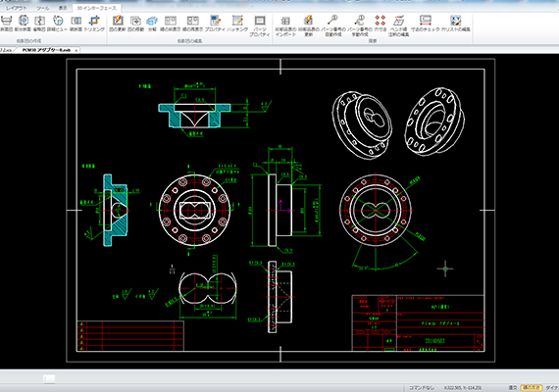Image resolution: width=559 pixels, height=392 pixels.
Task: Open the 穴リストの編集 hole list editor
Action: coord(456,24)
